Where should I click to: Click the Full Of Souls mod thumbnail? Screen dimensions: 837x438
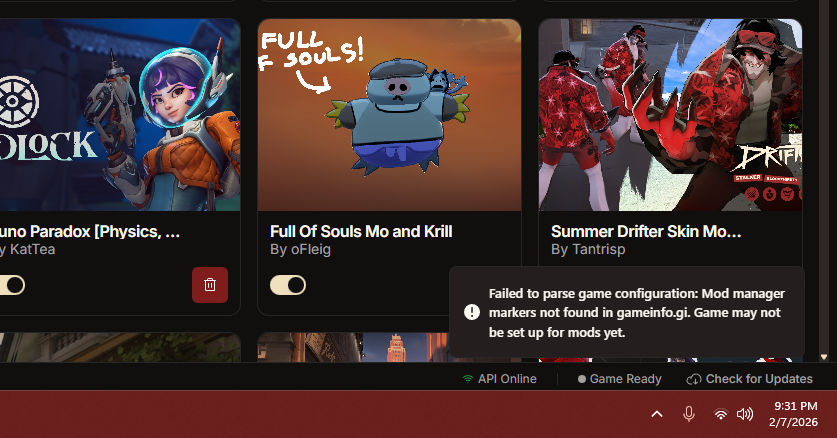click(x=389, y=115)
